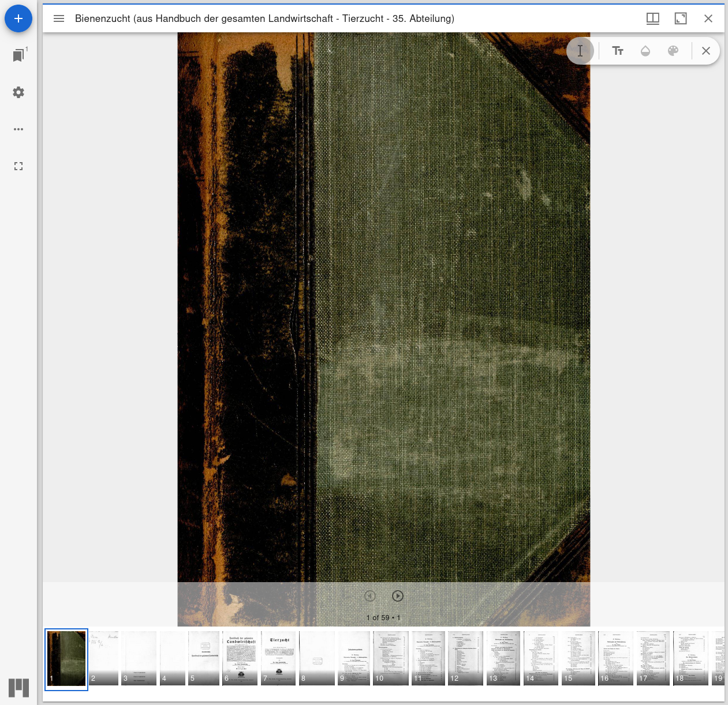Screen dimensions: 728x705
Task: Toggle the window sidebar hamburger menu
Action: 59,18
